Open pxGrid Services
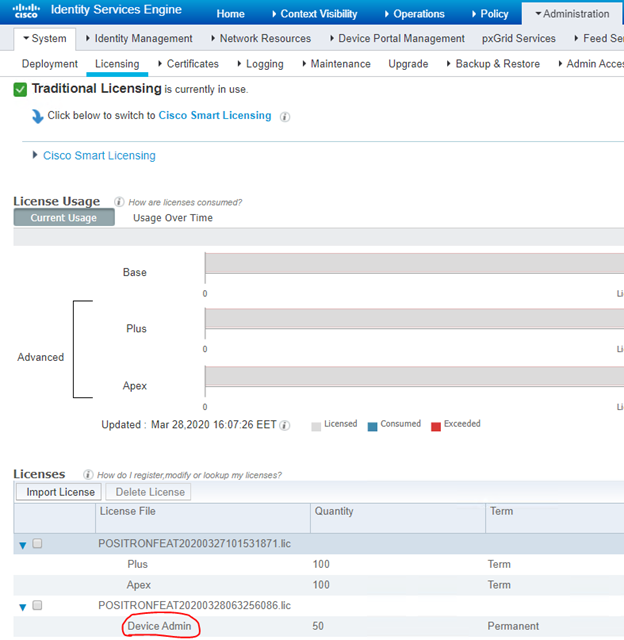 point(519,38)
